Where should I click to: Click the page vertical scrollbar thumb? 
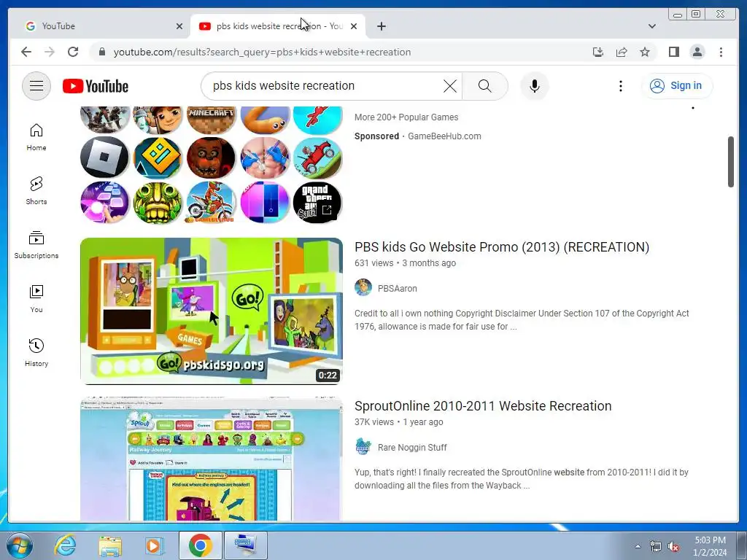[x=731, y=162]
